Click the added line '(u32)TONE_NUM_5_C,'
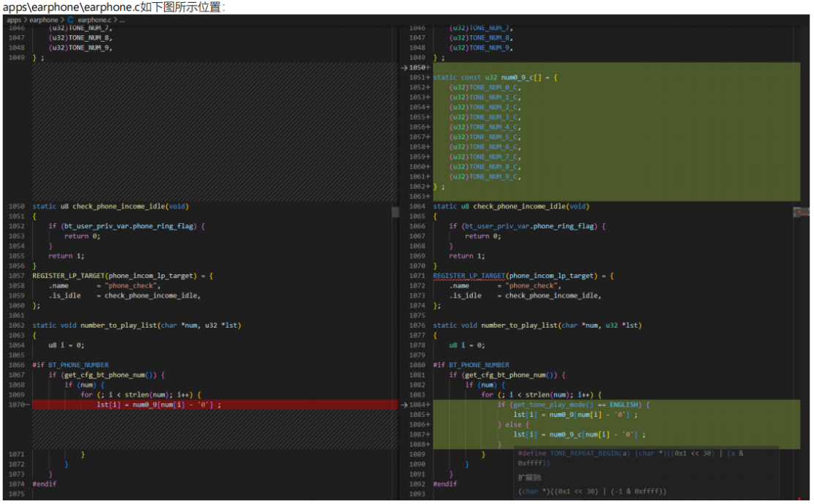814x504 pixels. coord(485,137)
